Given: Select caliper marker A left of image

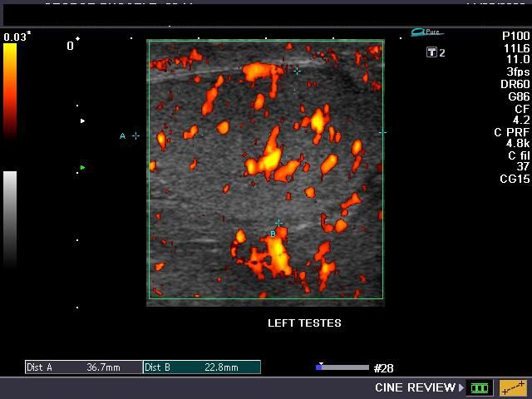Looking at the screenshot, I should click(x=135, y=135).
